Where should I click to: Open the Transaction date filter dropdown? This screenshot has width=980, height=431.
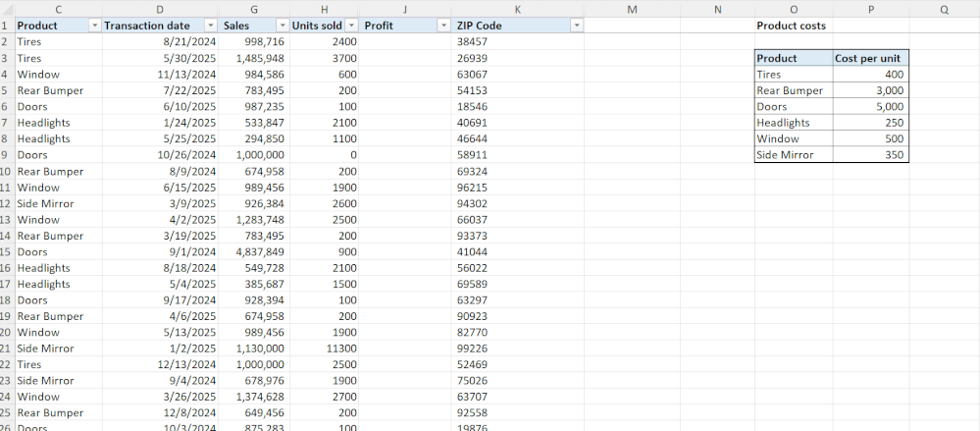coord(211,26)
